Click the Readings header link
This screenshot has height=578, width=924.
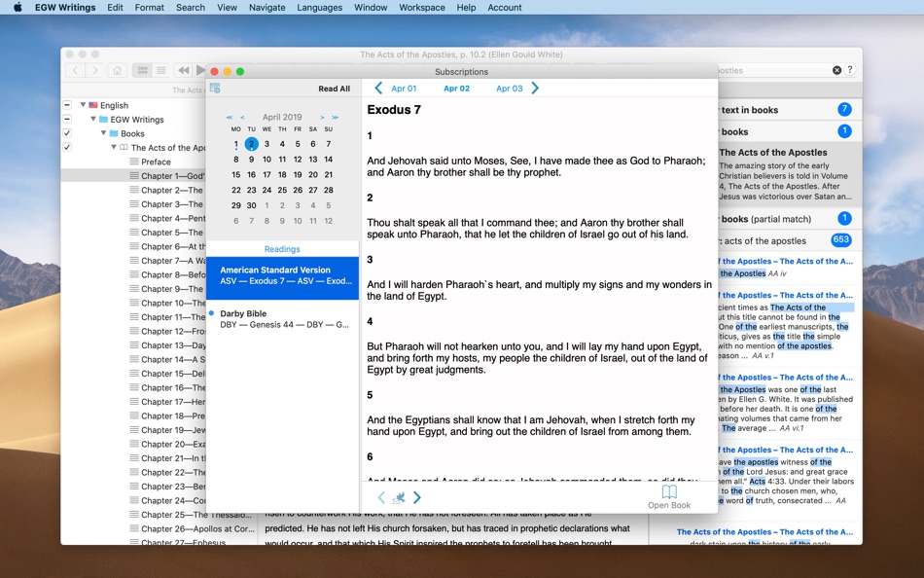pos(282,249)
